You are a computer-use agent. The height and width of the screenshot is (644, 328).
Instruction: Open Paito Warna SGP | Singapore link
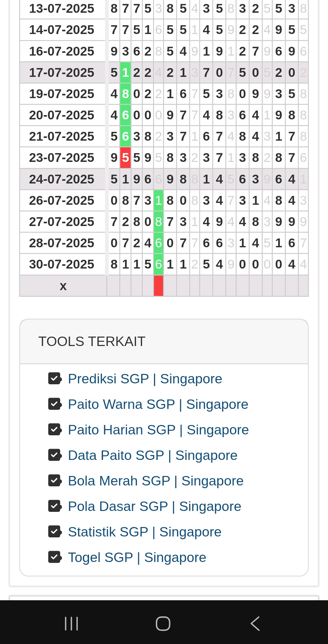click(158, 404)
